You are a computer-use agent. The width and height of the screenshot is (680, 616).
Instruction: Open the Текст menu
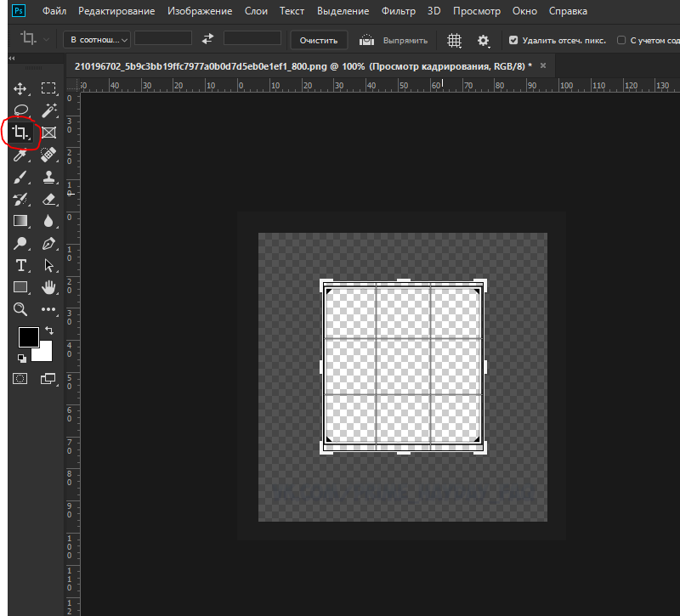coord(292,11)
